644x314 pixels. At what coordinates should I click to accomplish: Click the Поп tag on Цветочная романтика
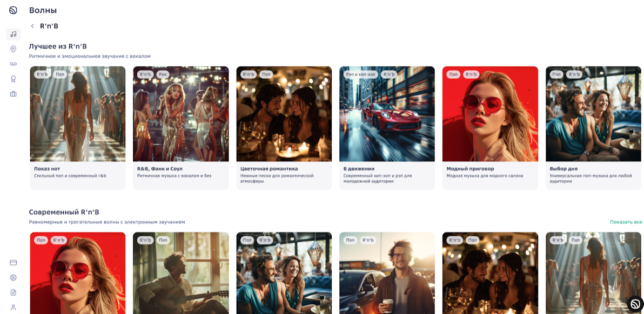(266, 74)
